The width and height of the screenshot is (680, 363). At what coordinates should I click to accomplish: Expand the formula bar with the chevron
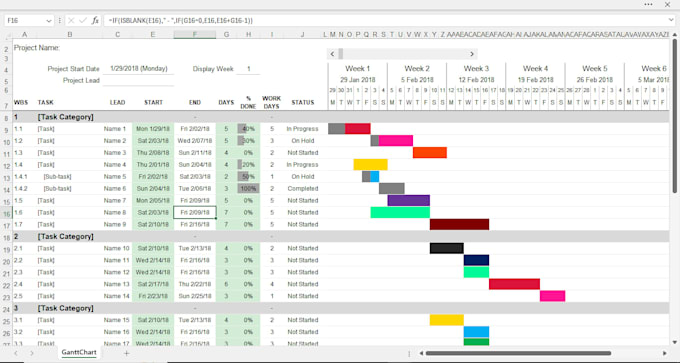tap(671, 20)
